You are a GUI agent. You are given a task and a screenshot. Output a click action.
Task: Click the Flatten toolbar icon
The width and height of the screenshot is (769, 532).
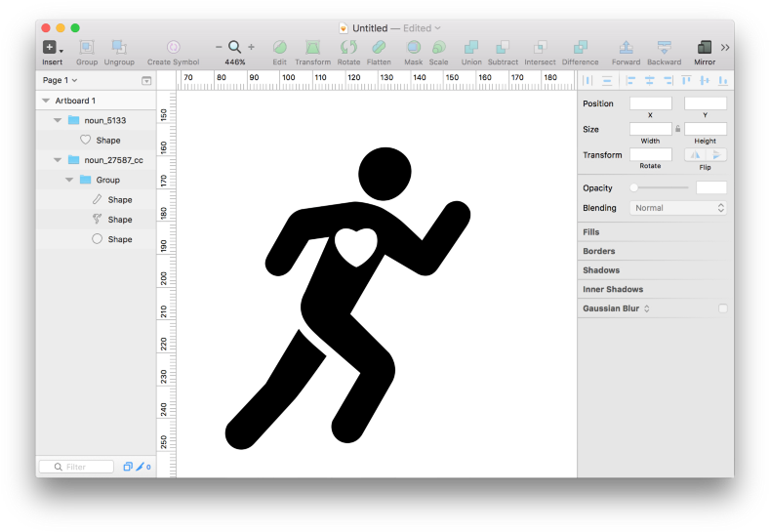point(379,47)
